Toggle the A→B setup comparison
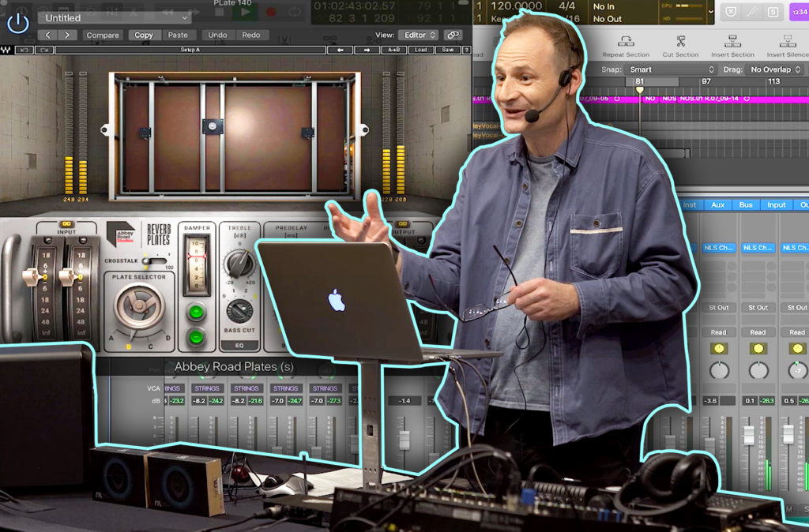Image resolution: width=809 pixels, height=532 pixels. click(393, 50)
